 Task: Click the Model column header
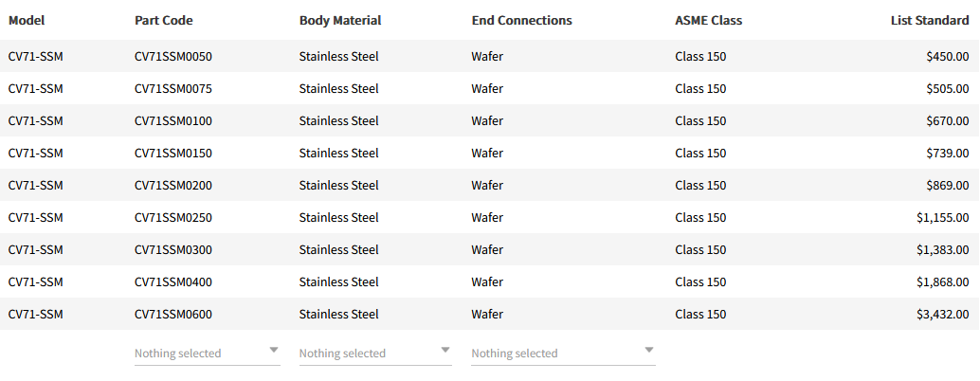coord(27,20)
